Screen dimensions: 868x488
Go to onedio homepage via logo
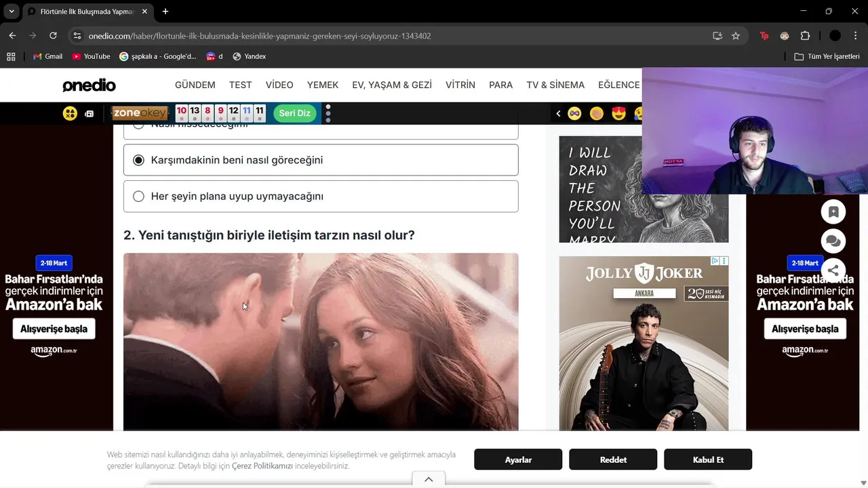[89, 85]
